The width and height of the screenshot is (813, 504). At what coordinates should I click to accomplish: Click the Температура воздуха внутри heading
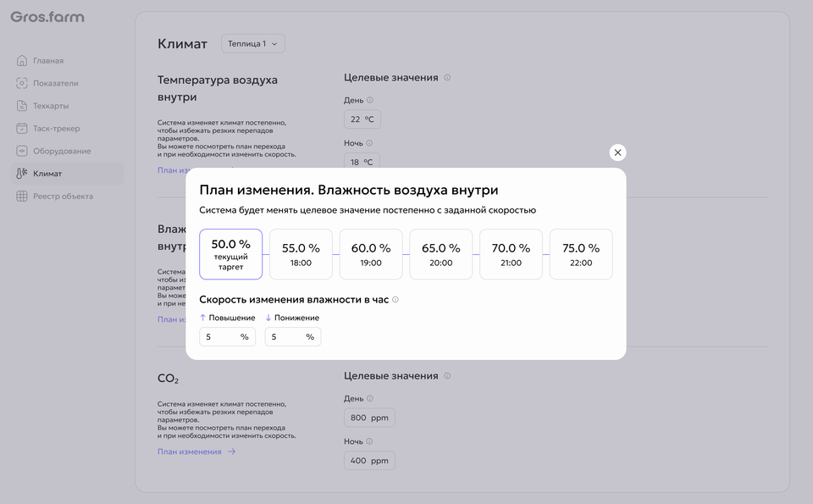[x=218, y=88]
